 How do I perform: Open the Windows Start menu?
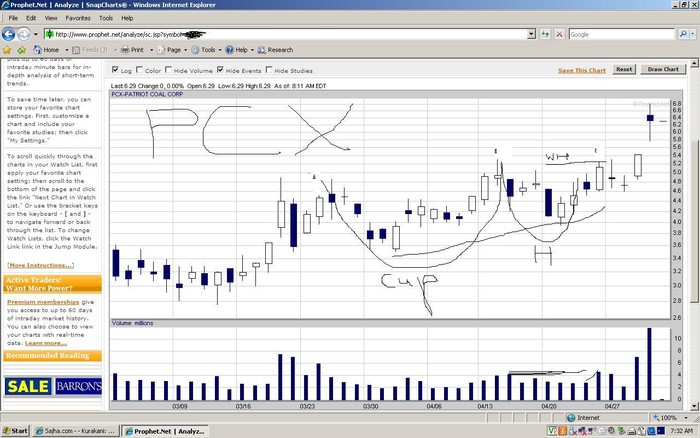[16, 431]
